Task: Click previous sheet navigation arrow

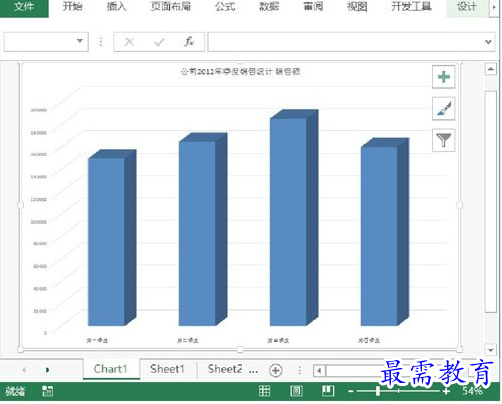Action: [x=24, y=370]
